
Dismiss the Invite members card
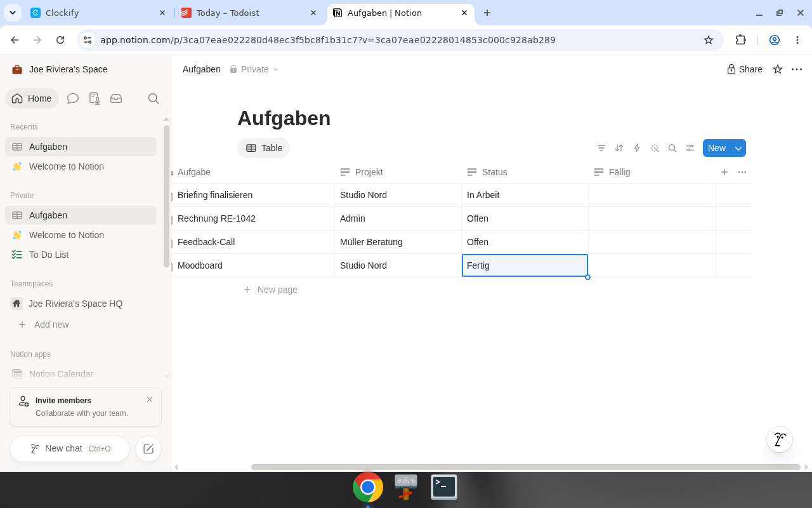coord(150,399)
